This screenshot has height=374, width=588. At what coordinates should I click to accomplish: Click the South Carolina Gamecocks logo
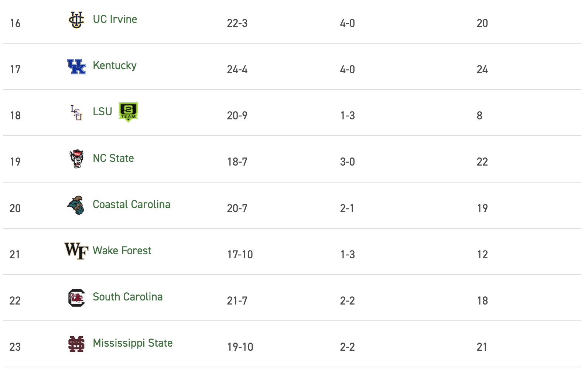pyautogui.click(x=76, y=298)
